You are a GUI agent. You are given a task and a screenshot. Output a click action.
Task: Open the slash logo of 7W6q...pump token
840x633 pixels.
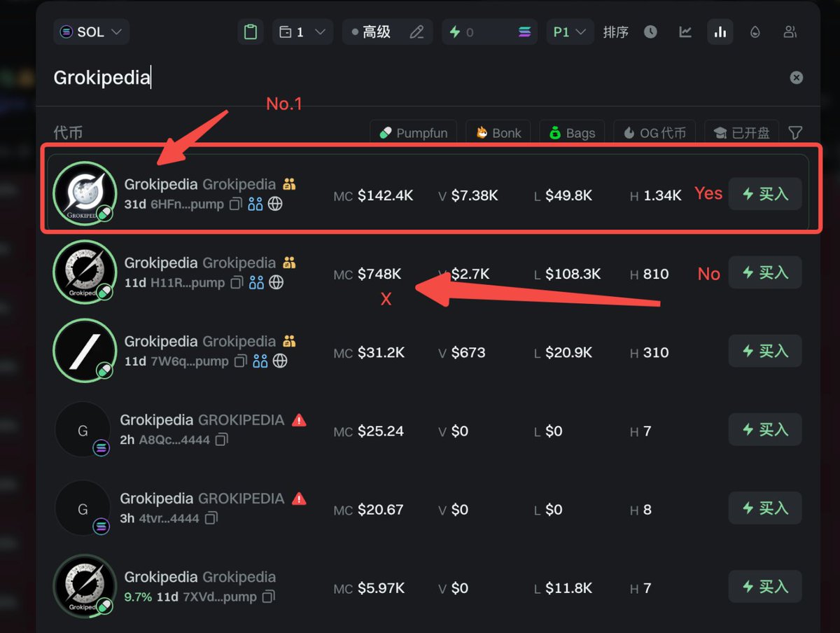tap(85, 351)
